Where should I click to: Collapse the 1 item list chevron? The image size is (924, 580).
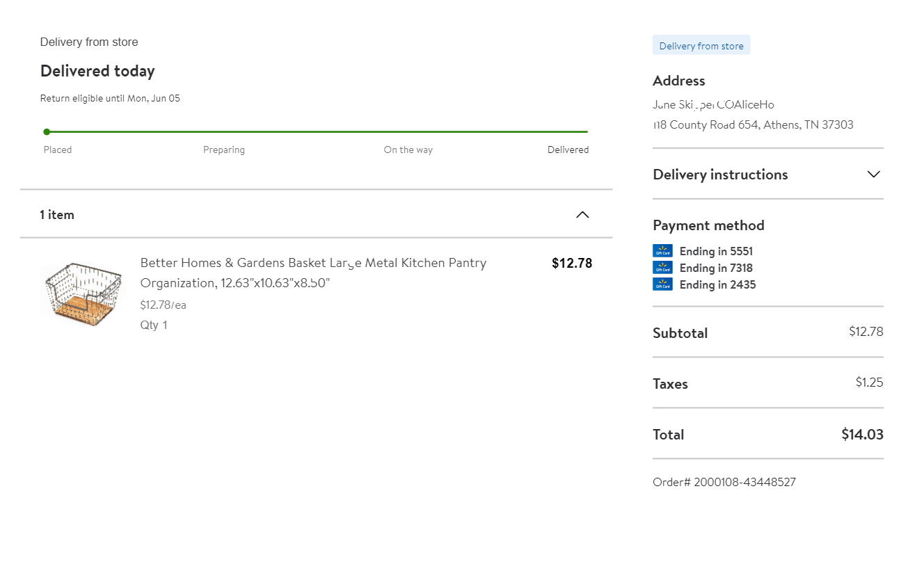point(582,215)
